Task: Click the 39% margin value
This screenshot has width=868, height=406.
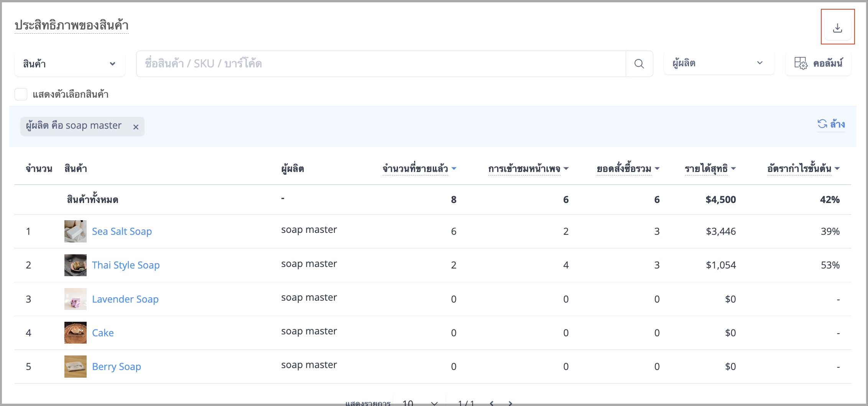Action: click(x=830, y=231)
